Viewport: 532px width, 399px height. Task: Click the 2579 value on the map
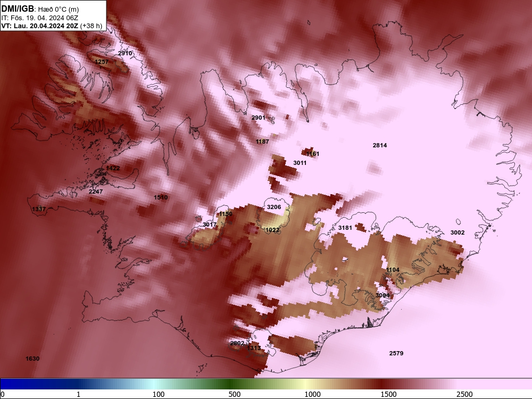(396, 353)
